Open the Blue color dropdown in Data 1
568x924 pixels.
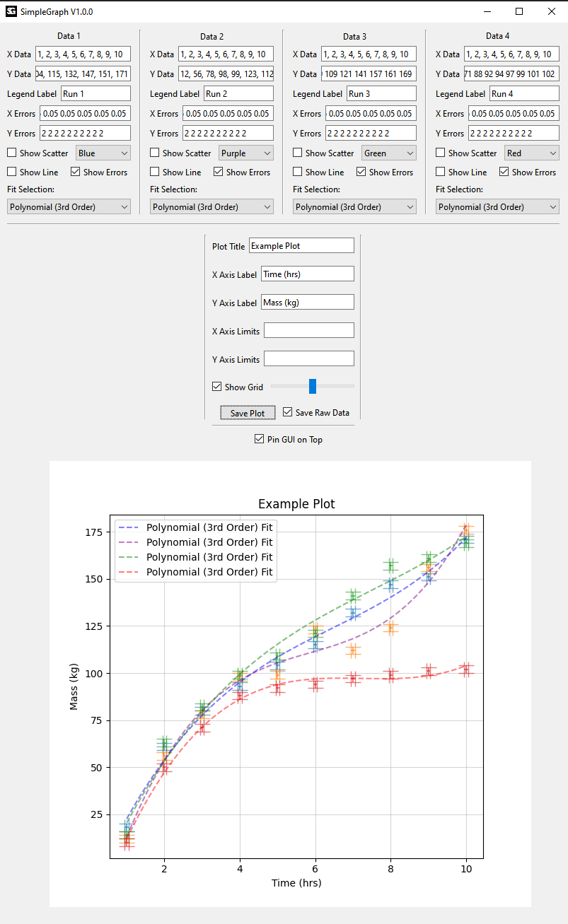pyautogui.click(x=103, y=153)
